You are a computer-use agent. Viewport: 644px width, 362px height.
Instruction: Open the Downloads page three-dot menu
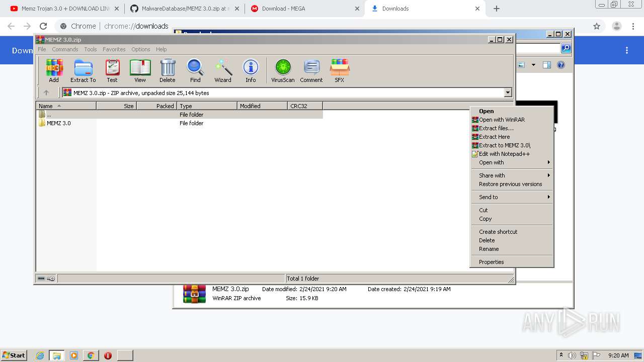pos(627,50)
